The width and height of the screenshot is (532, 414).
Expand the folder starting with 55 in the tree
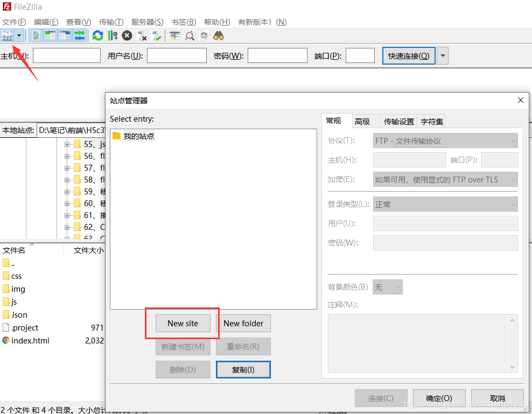point(67,145)
